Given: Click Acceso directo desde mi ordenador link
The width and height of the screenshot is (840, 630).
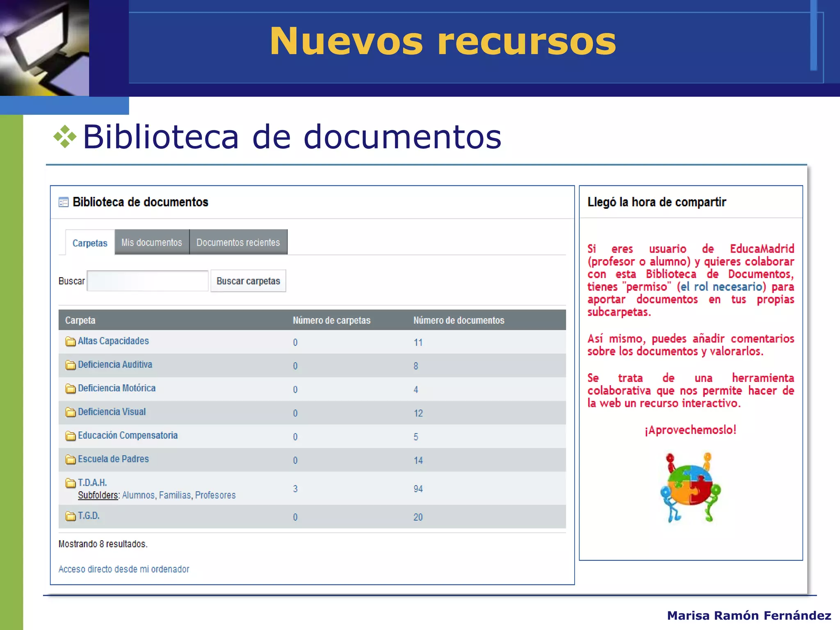Looking at the screenshot, I should 124,569.
